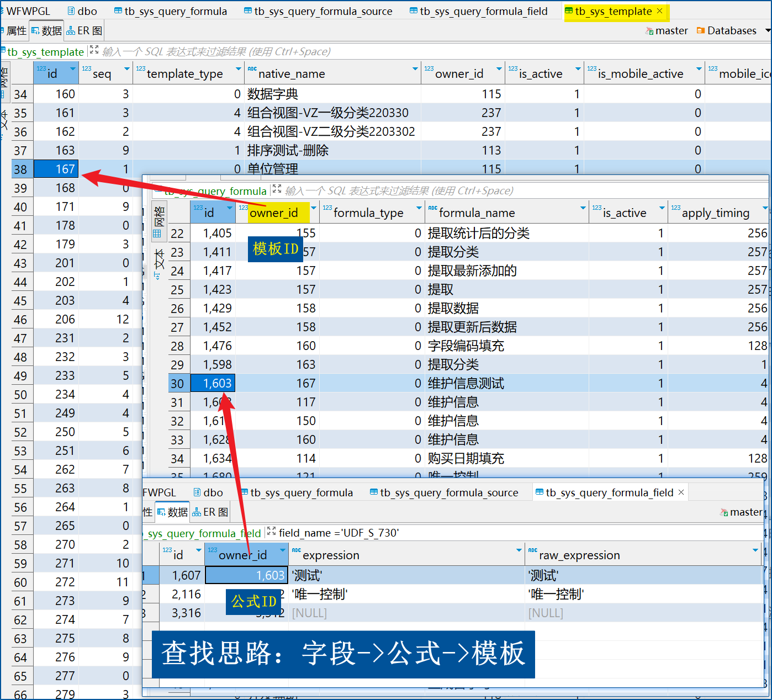The height and width of the screenshot is (700, 772).
Task: Click master database icon in lower window
Action: point(724,512)
